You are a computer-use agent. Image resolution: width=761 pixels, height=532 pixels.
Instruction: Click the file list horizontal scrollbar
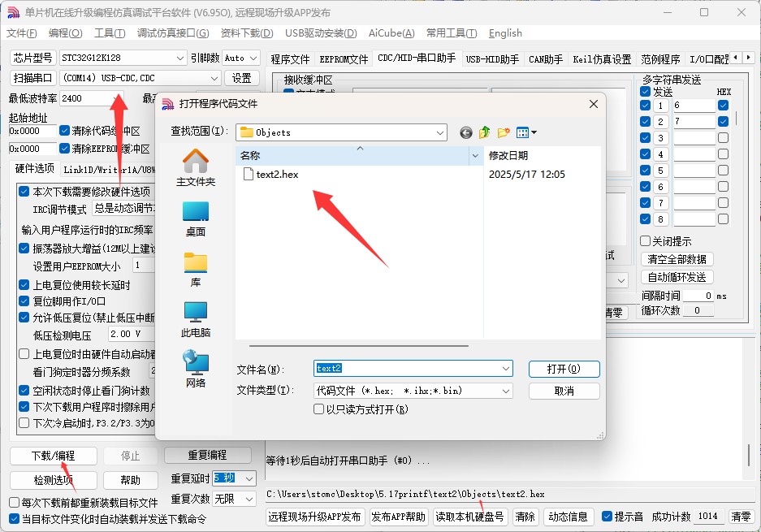pyautogui.click(x=359, y=346)
